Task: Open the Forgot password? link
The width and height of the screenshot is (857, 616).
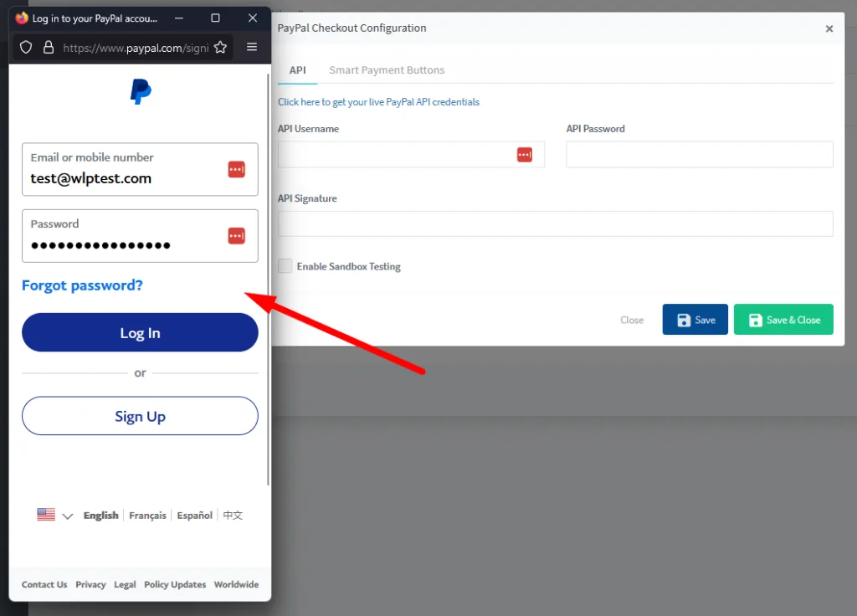Action: coord(82,285)
